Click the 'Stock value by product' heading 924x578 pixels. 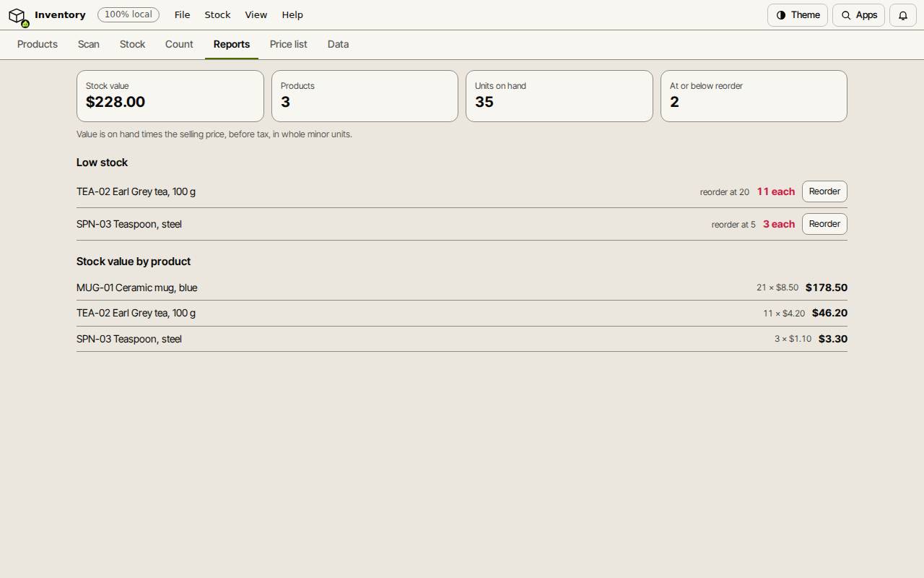tap(134, 262)
